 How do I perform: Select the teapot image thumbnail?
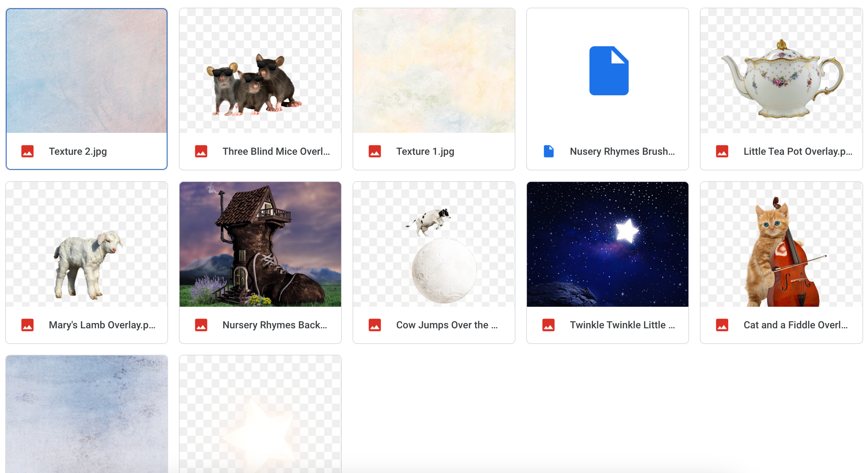click(781, 71)
